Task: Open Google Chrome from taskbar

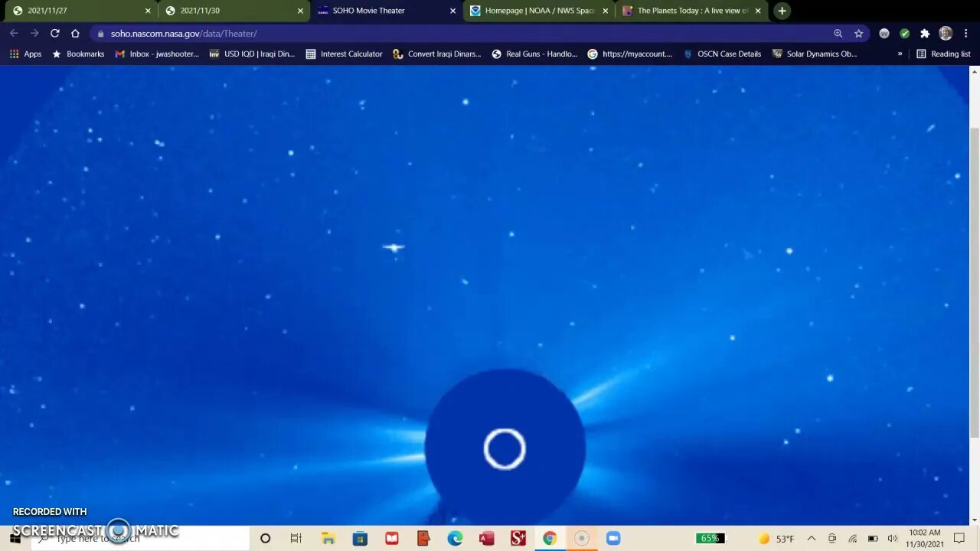Action: [x=550, y=539]
